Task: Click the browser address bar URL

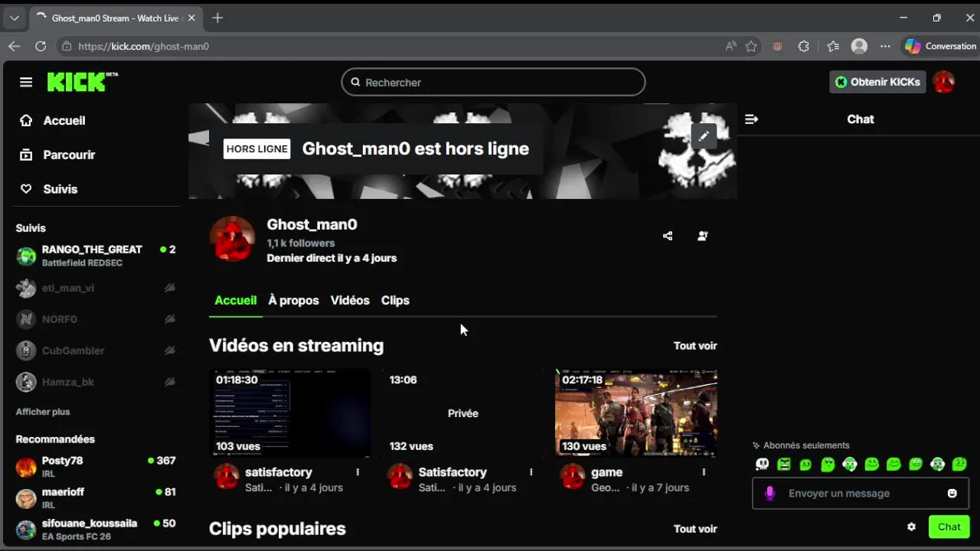Action: (143, 46)
